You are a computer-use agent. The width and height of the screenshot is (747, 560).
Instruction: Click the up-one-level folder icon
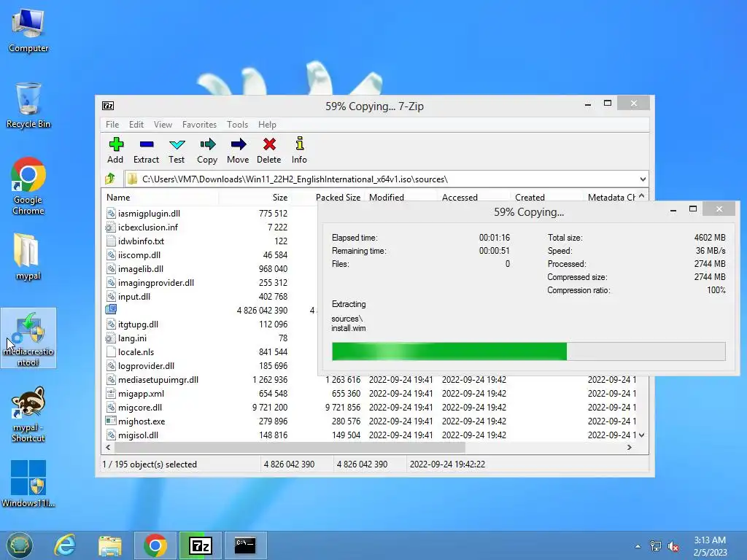point(110,179)
